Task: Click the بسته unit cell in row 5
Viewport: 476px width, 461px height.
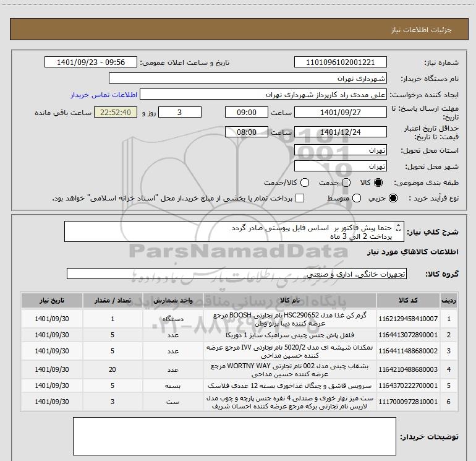Action: coord(172,386)
